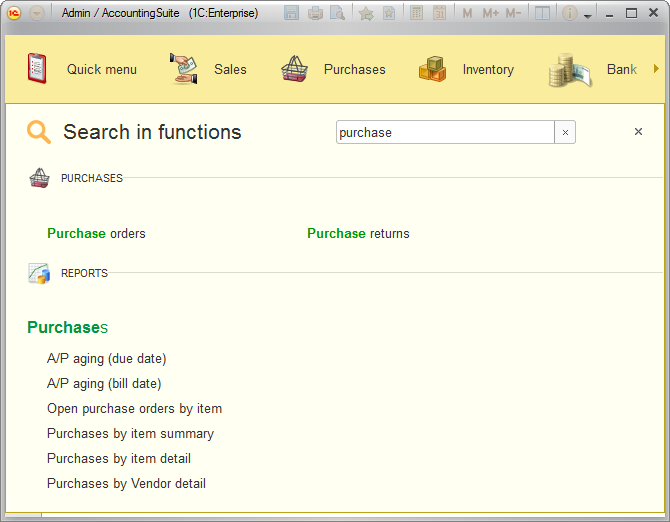Open Purchases by Vendor detail report
This screenshot has height=522, width=670.
point(126,484)
